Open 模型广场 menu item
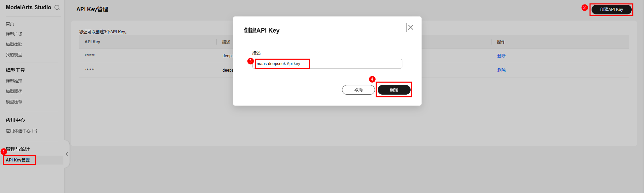This screenshot has width=644, height=193. click(x=14, y=34)
